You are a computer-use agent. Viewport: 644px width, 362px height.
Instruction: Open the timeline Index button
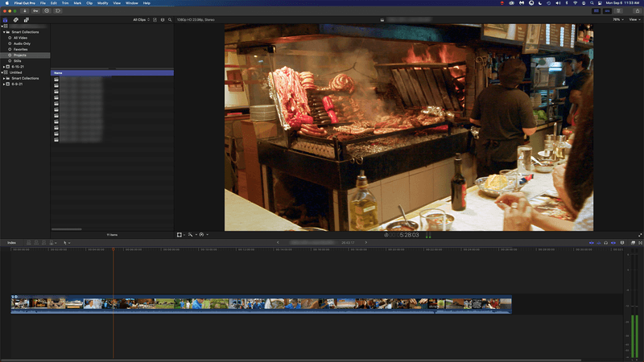click(x=11, y=243)
